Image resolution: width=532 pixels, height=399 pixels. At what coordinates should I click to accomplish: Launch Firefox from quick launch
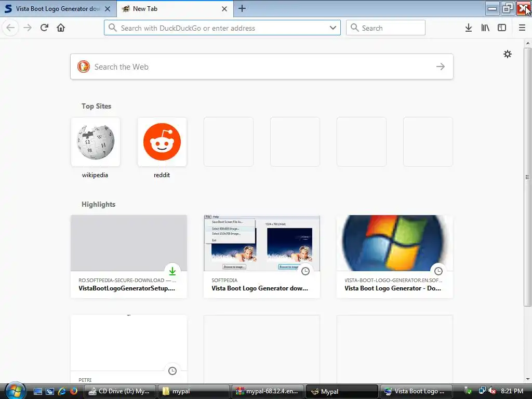click(73, 391)
